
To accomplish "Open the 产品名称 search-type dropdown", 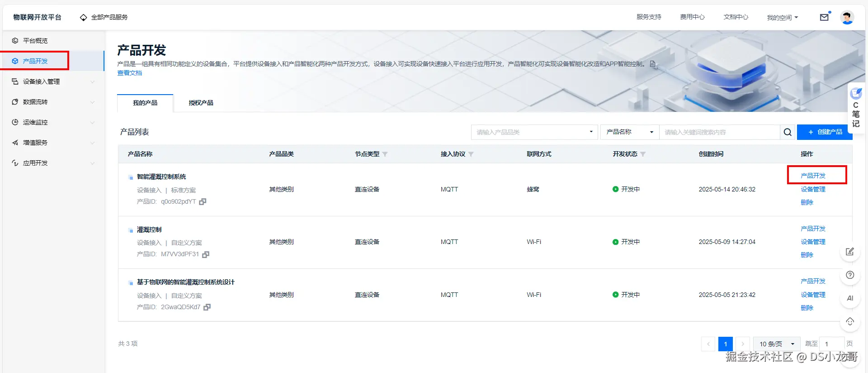I will click(x=630, y=132).
